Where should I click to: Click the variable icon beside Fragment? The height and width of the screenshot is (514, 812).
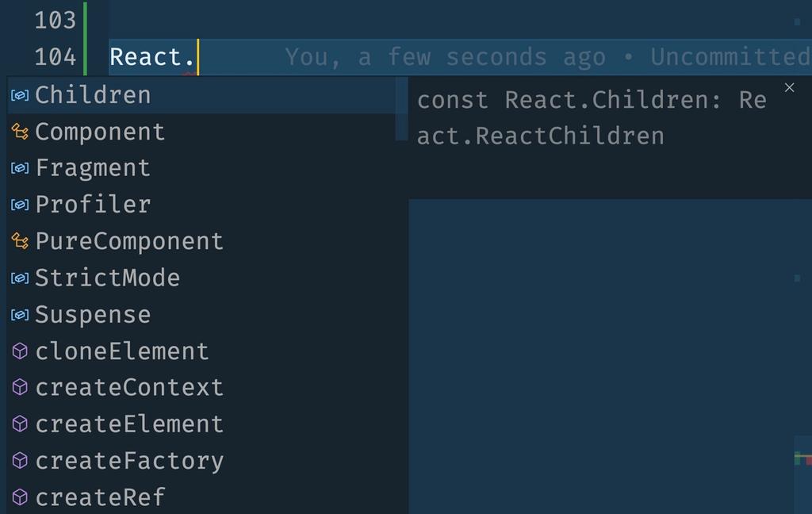[x=17, y=167]
